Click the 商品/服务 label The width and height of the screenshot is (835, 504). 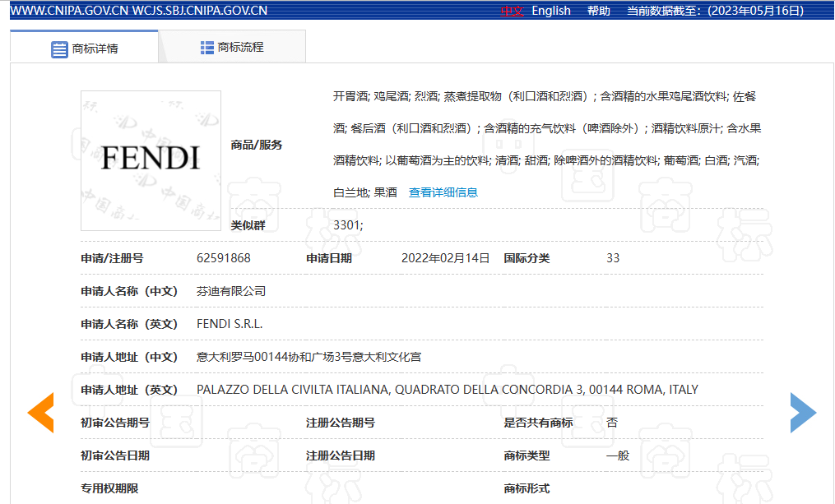[x=256, y=145]
